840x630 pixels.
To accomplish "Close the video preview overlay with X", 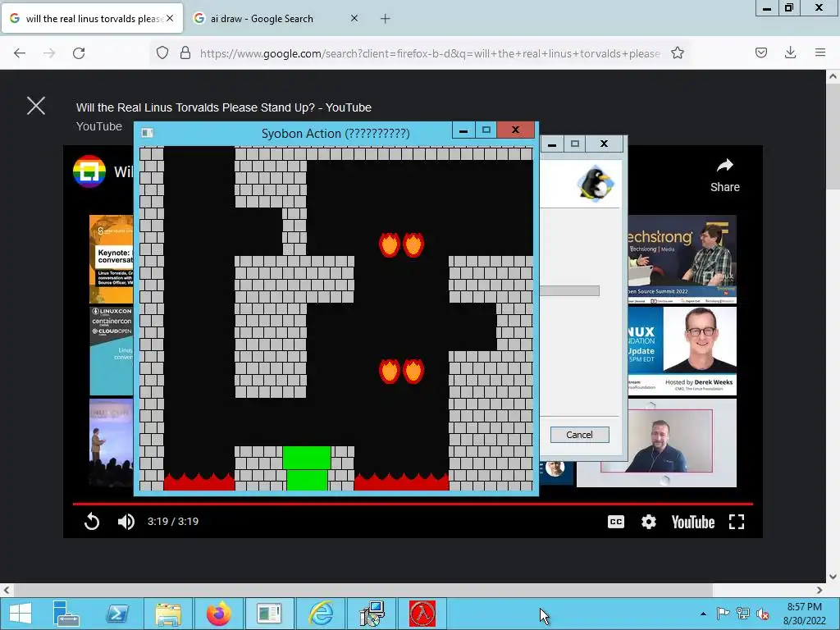I will click(36, 106).
